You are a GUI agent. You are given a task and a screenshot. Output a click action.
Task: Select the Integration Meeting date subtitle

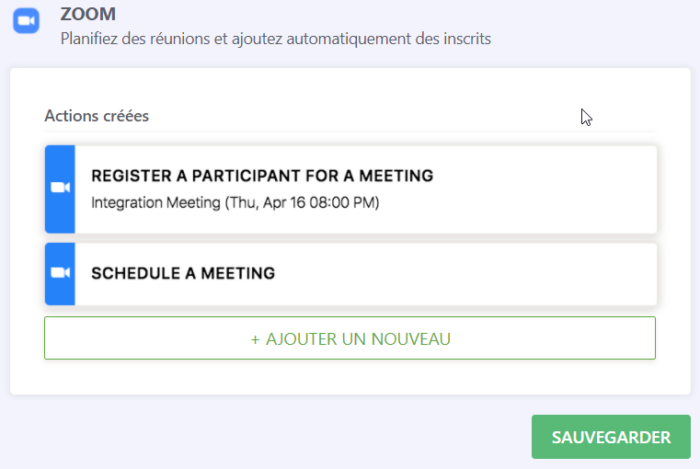235,203
